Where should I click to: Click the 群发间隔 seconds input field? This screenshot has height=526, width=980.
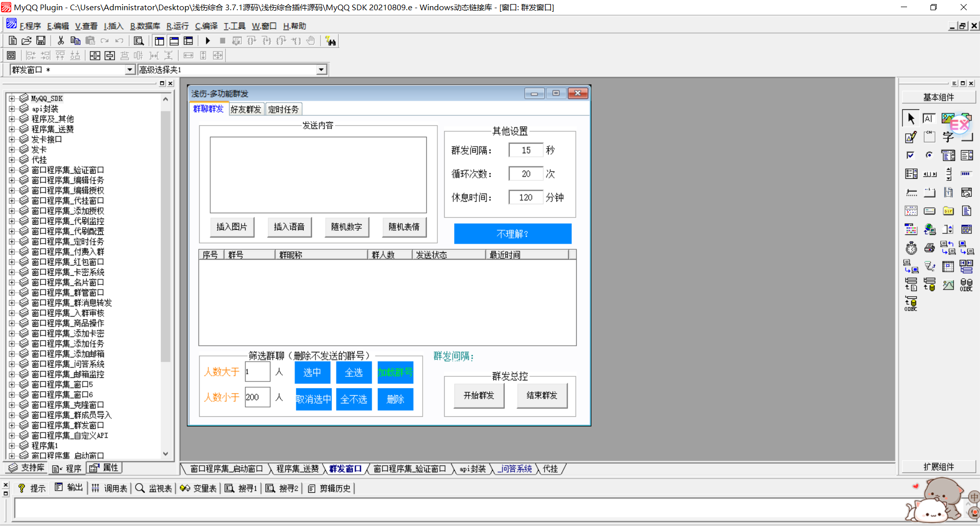pyautogui.click(x=526, y=150)
